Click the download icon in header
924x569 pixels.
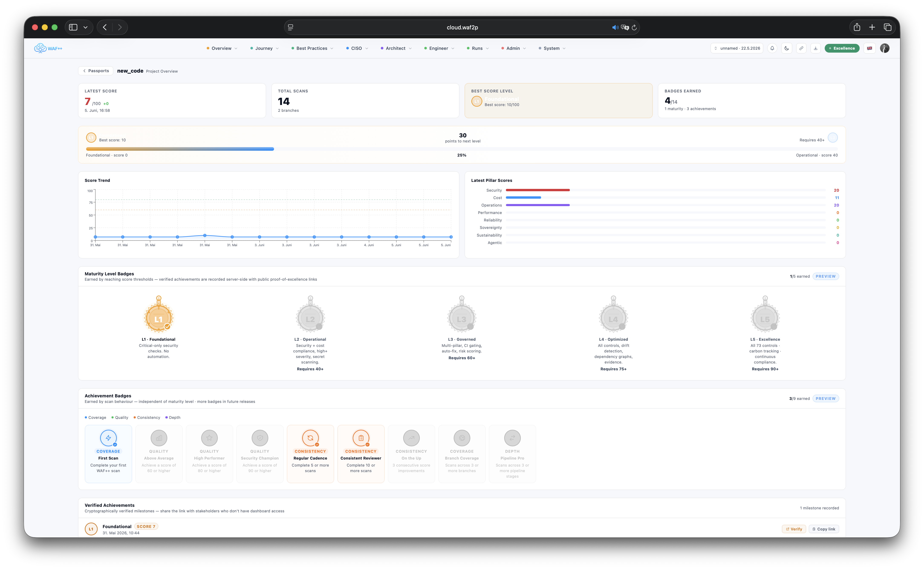click(x=816, y=48)
